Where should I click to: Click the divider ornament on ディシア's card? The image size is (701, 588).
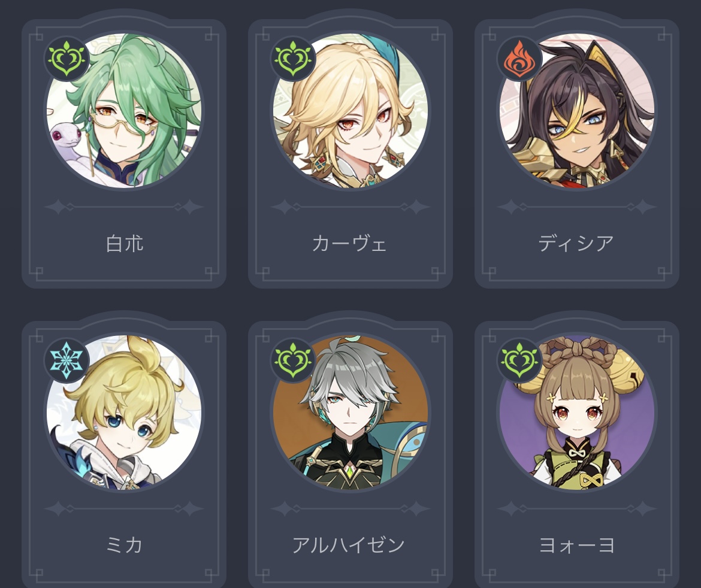pyautogui.click(x=577, y=207)
